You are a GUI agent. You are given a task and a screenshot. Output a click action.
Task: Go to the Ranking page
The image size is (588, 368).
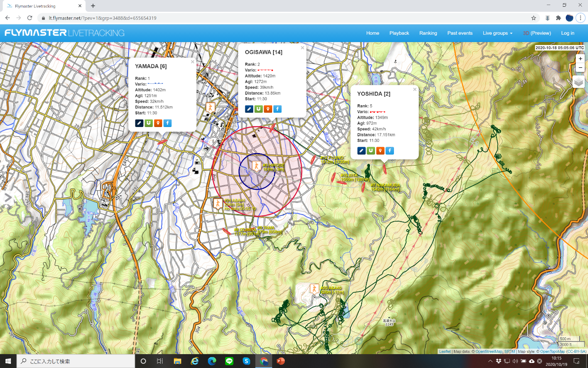click(x=428, y=33)
